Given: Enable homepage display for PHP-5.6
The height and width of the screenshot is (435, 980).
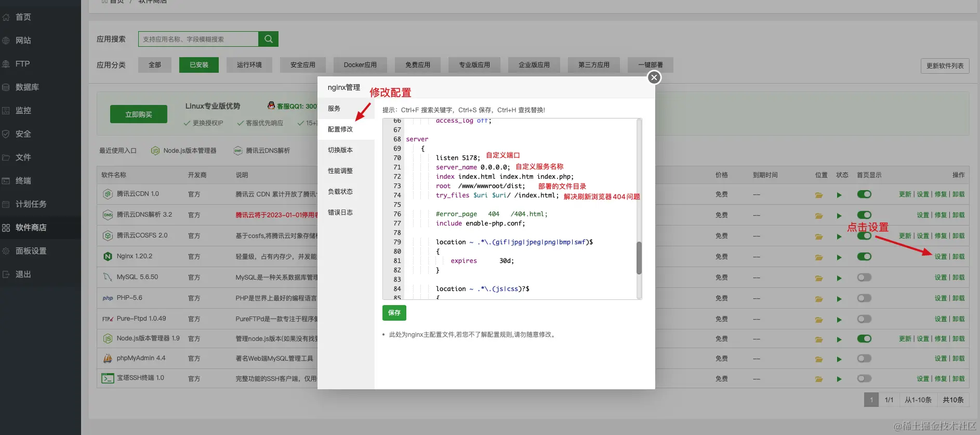Looking at the screenshot, I should click(864, 298).
